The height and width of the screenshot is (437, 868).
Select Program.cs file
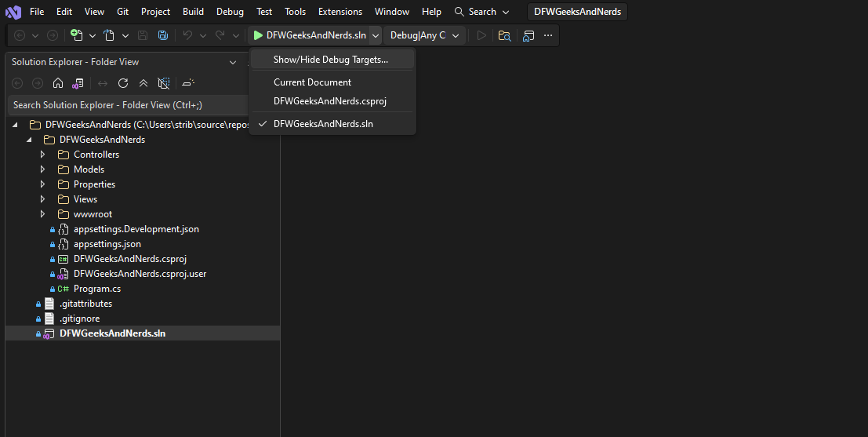coord(97,289)
